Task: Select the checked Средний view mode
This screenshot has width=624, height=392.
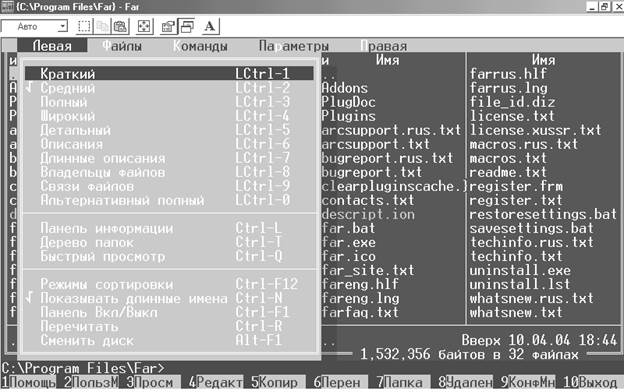Action: coord(169,88)
